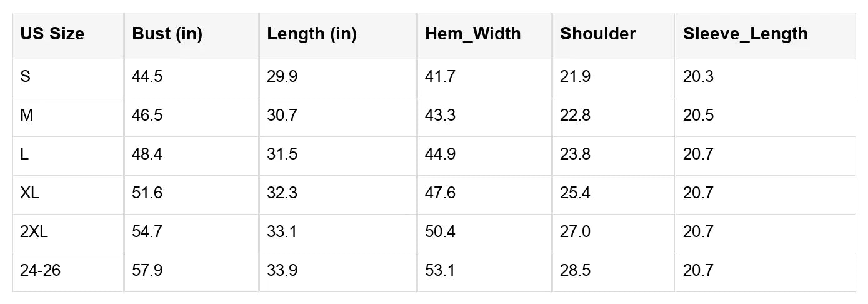Select the size M row label
This screenshot has width=868, height=304.
click(27, 116)
